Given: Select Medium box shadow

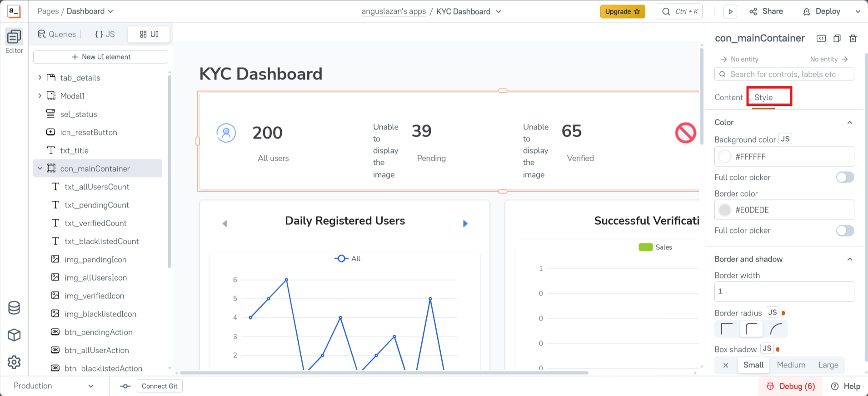Looking at the screenshot, I should click(x=791, y=365).
